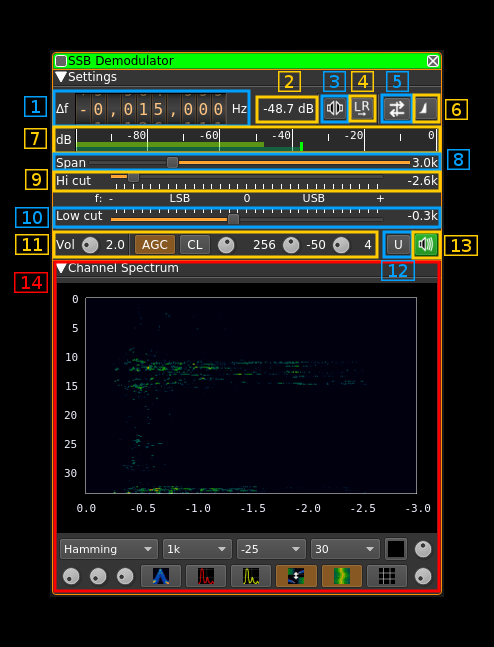Toggle yellow histogram spectrum icon
Screen dimensions: 494x647
(251, 576)
